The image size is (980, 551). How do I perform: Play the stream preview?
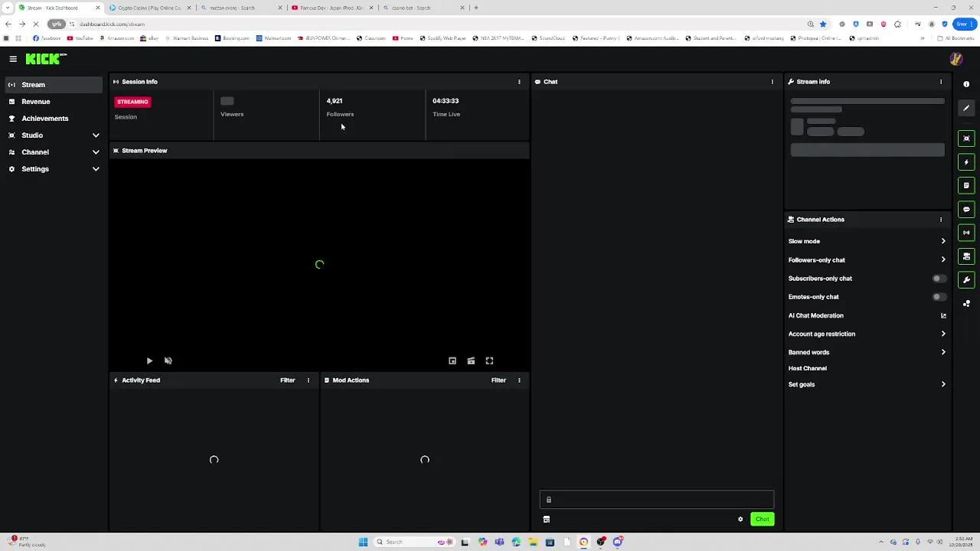tap(149, 360)
